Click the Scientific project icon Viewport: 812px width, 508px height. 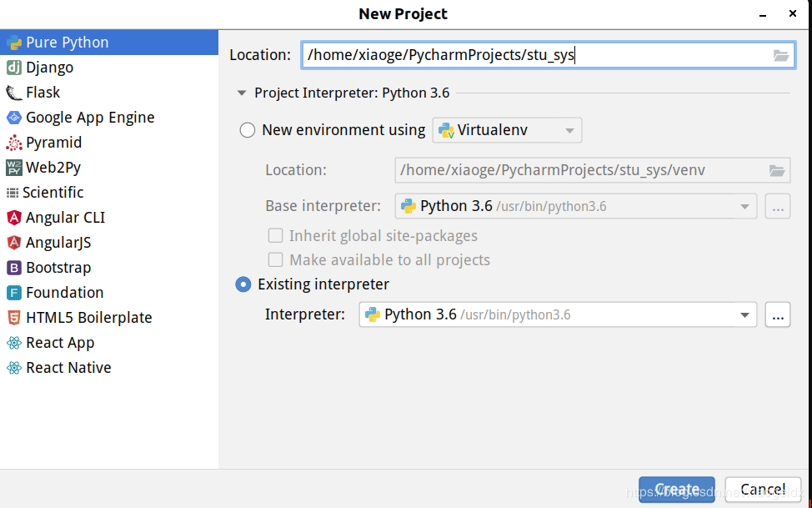point(12,193)
